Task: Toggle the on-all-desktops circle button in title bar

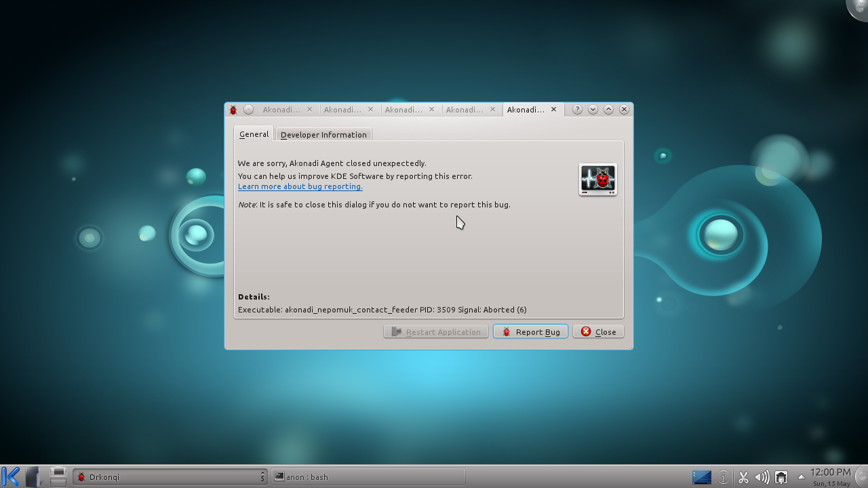Action: coord(249,110)
